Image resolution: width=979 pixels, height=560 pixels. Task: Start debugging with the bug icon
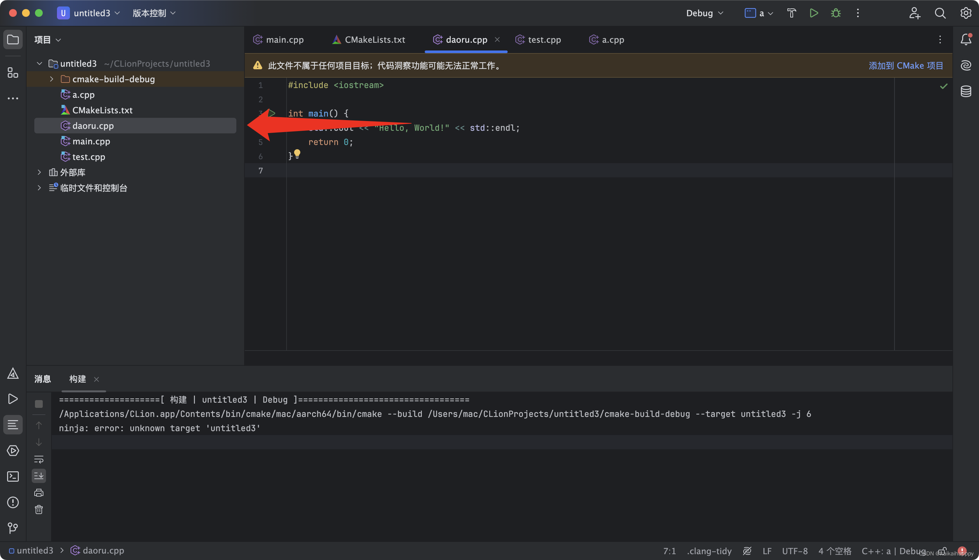(836, 13)
